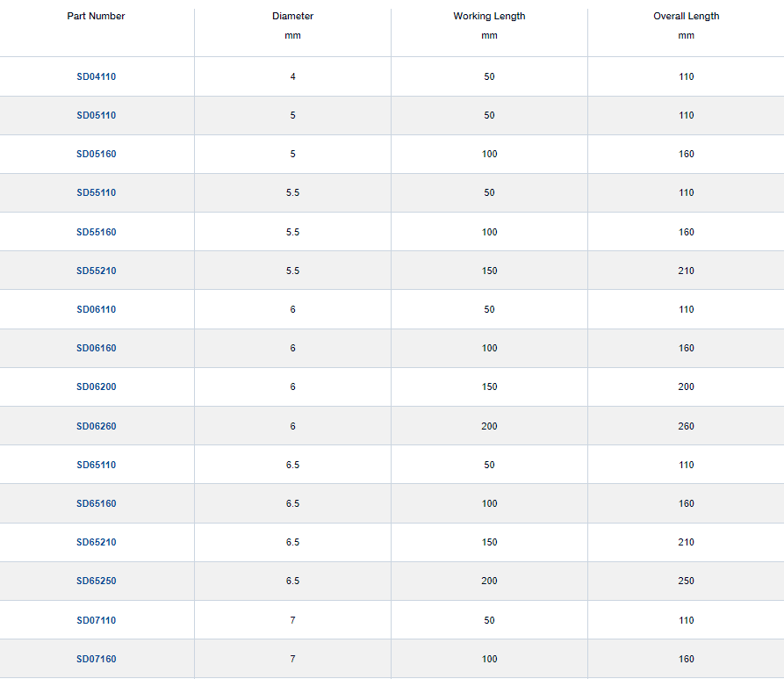Screen dimensions: 784x679
Task: Open part SD06110 page
Action: 96,309
